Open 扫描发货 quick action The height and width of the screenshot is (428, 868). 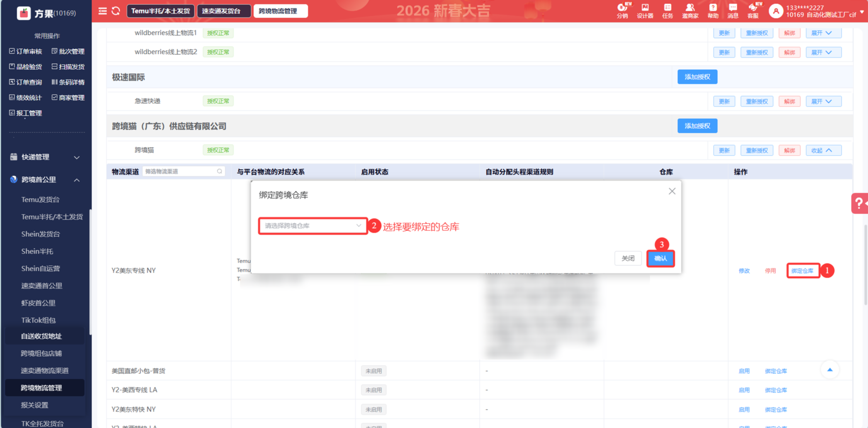point(68,67)
